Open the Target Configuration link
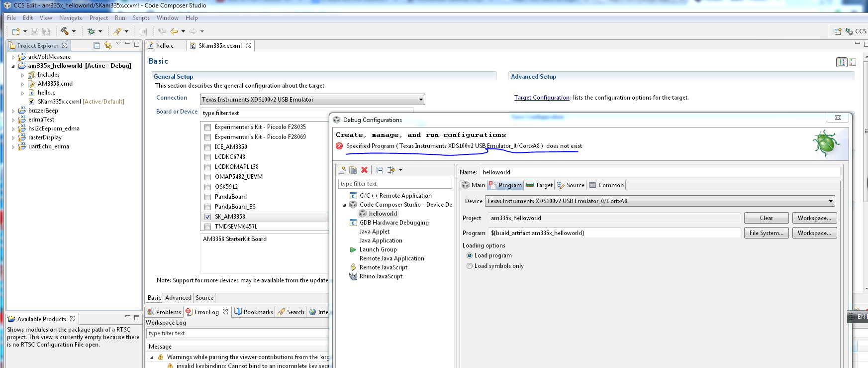The image size is (868, 368). click(x=542, y=98)
